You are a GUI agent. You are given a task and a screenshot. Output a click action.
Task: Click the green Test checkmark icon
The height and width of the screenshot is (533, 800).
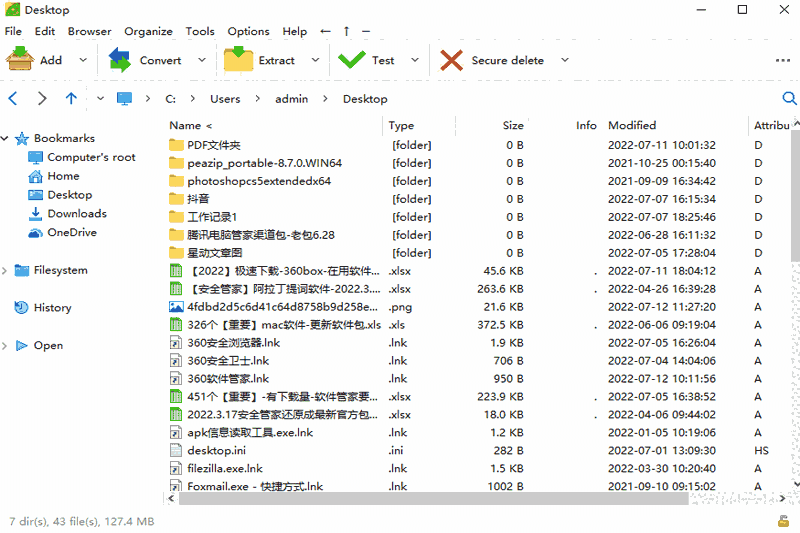pos(352,60)
